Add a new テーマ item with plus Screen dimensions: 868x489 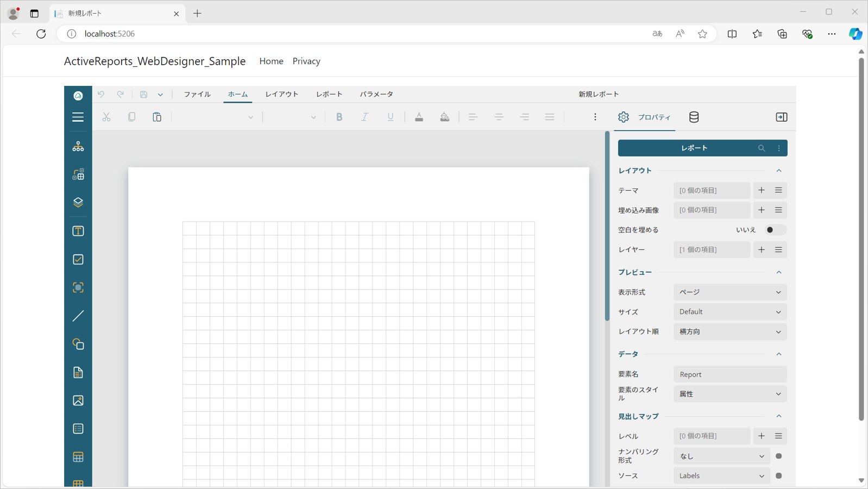click(x=762, y=190)
